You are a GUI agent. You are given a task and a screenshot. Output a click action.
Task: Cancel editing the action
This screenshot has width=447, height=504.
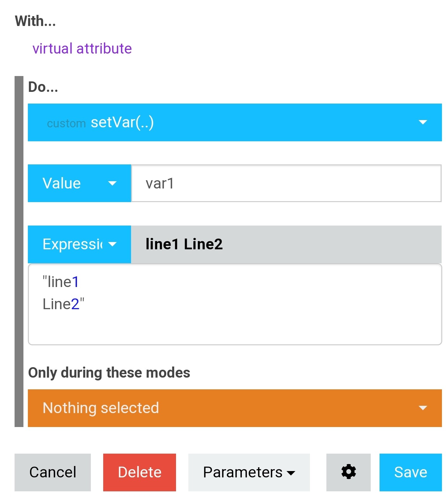(x=53, y=472)
